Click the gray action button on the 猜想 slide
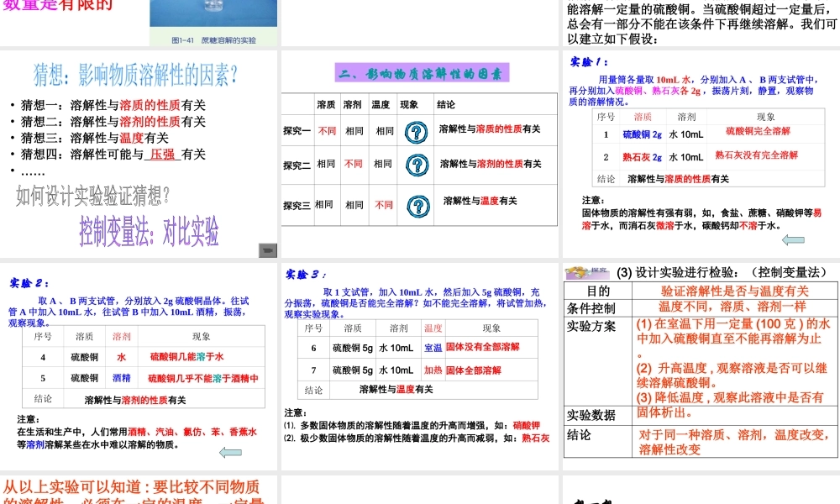The image size is (840, 504). (x=268, y=250)
